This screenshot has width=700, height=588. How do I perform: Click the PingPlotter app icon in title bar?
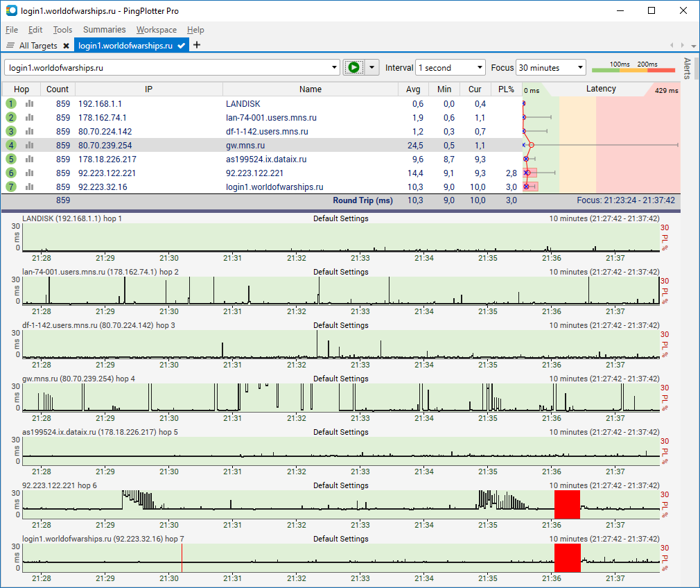11,10
